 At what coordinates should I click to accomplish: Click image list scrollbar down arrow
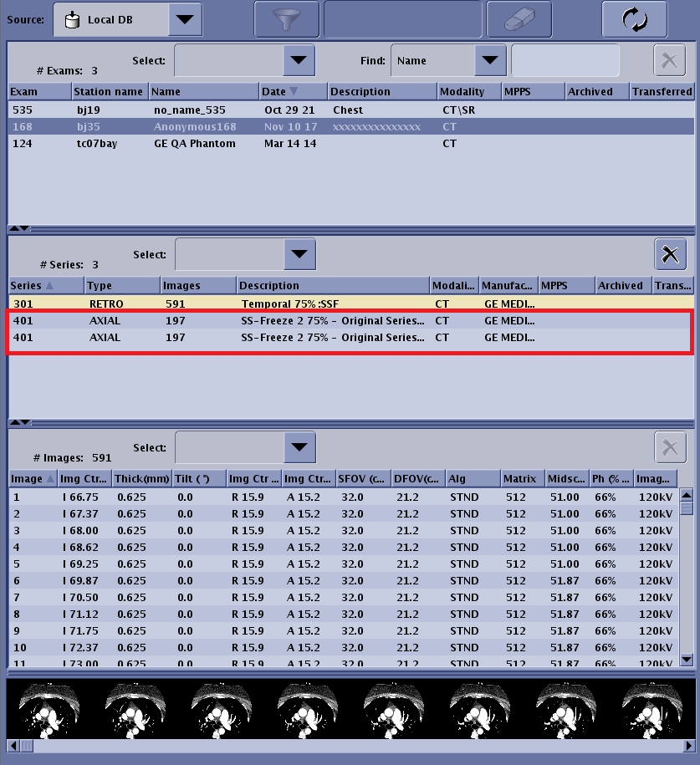point(687,659)
